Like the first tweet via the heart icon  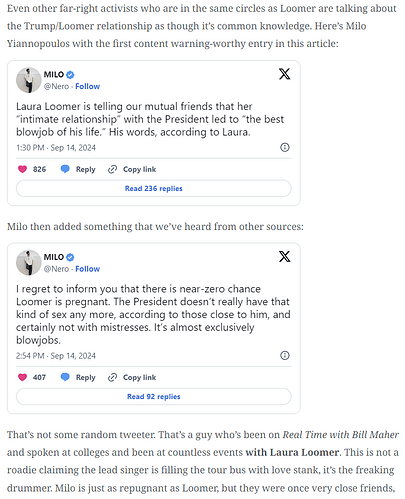coord(22,169)
